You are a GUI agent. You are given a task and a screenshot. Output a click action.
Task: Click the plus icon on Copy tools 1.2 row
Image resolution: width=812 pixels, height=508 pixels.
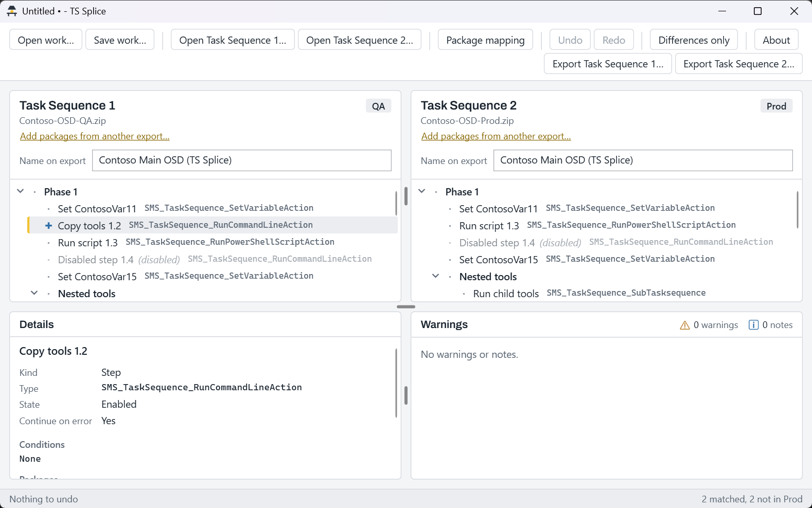pyautogui.click(x=48, y=225)
